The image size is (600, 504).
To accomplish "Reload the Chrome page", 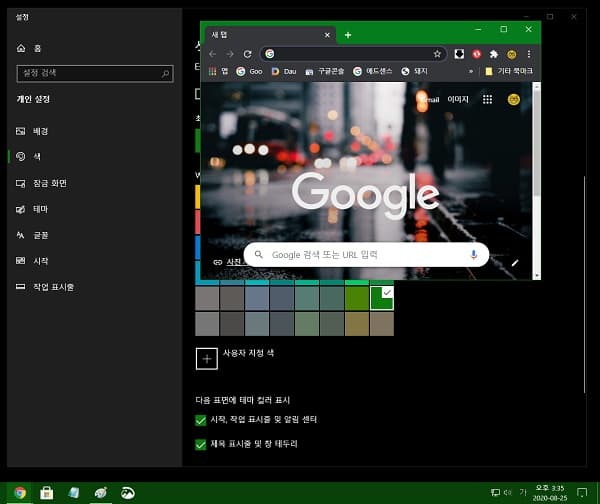I will pos(248,54).
